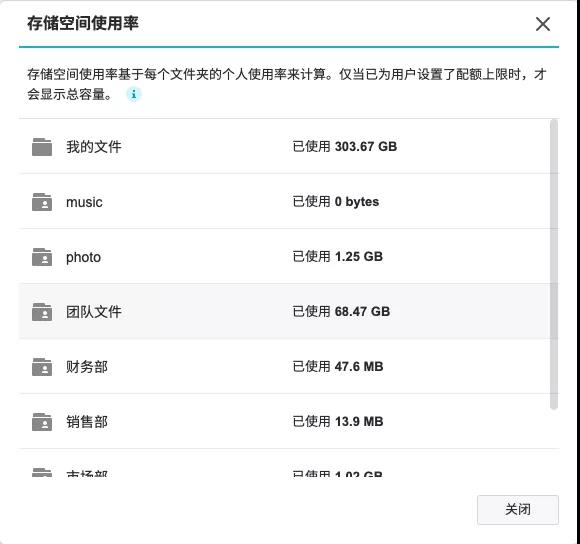
Task: Click the 我的文件 folder icon
Action: click(42, 147)
